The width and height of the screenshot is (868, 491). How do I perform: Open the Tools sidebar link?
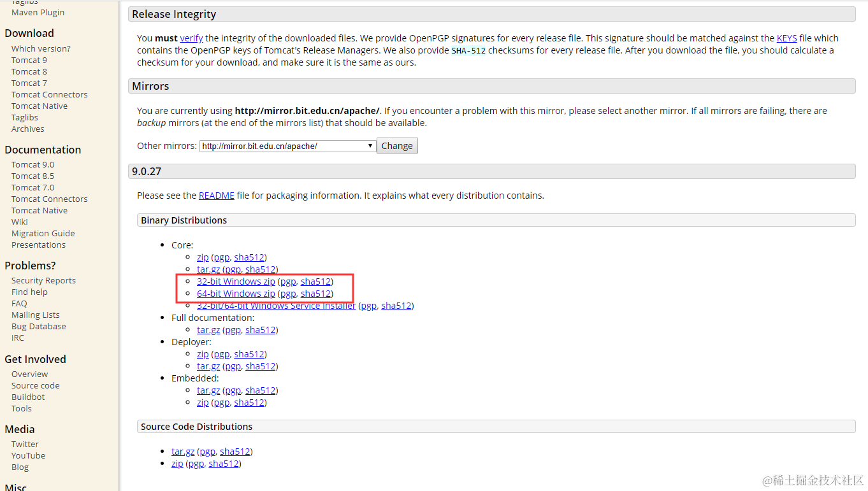point(21,408)
